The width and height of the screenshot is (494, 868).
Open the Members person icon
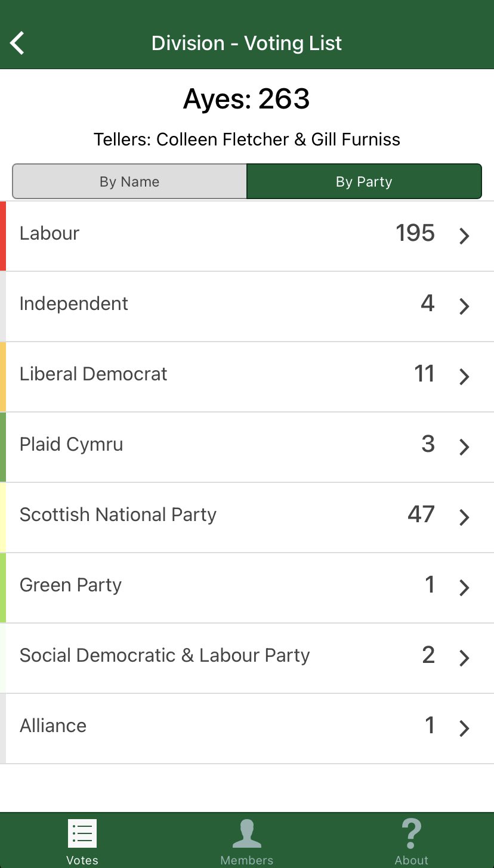point(247,833)
